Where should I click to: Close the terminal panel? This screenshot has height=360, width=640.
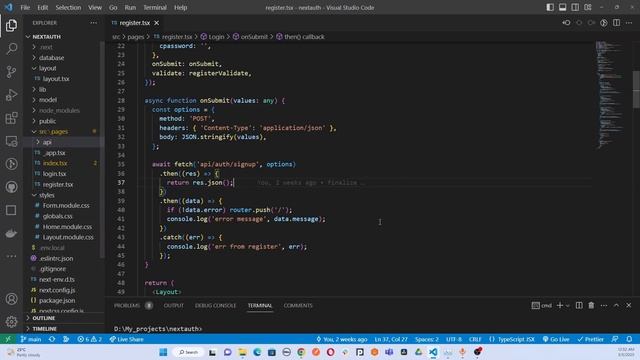[629, 305]
